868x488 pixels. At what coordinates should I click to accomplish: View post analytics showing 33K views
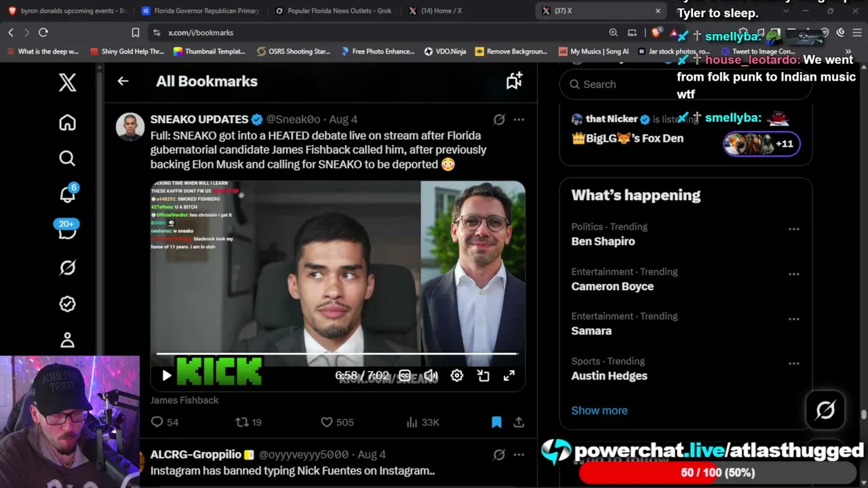[x=422, y=422]
